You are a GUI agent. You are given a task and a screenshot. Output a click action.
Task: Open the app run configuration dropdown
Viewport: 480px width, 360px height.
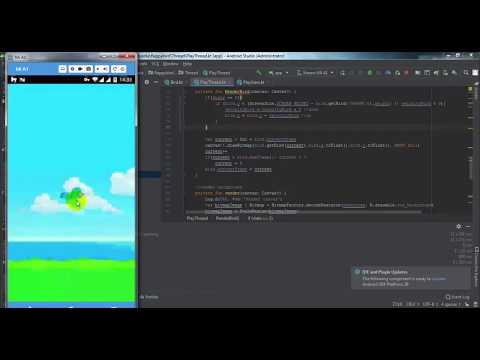[x=278, y=73]
